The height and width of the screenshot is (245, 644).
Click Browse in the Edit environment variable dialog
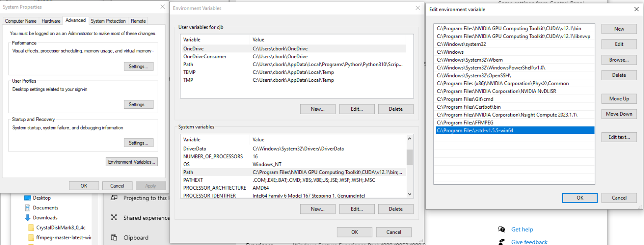click(619, 60)
